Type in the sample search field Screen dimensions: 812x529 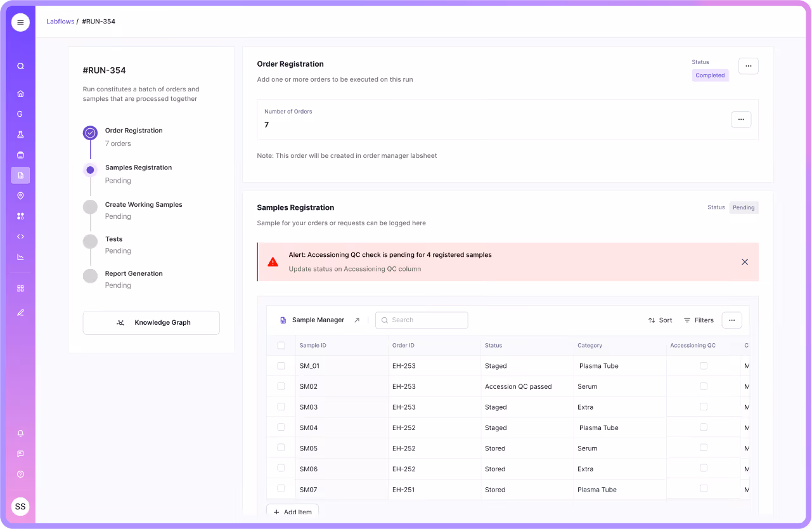pos(422,320)
